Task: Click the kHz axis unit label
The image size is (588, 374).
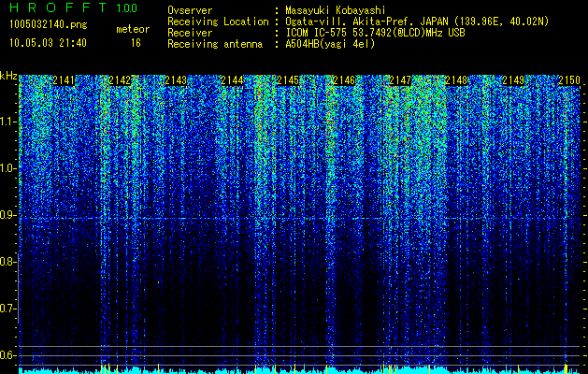Action: 8,76
